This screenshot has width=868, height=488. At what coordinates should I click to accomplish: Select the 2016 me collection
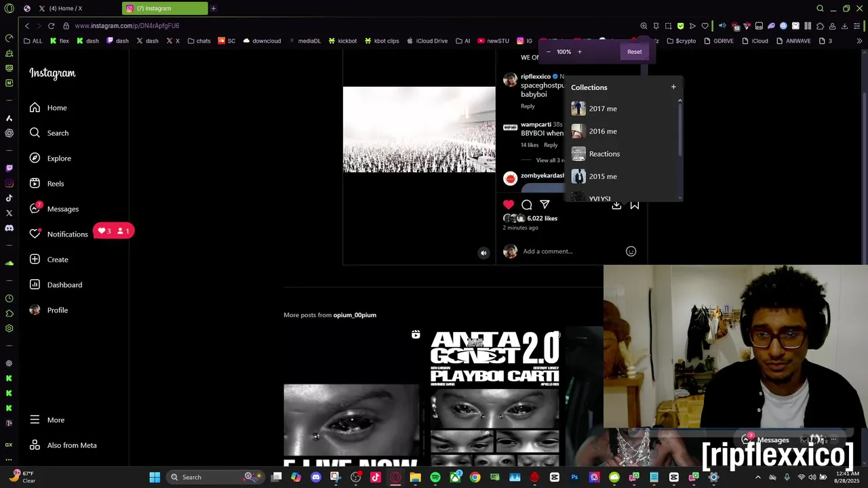(624, 131)
